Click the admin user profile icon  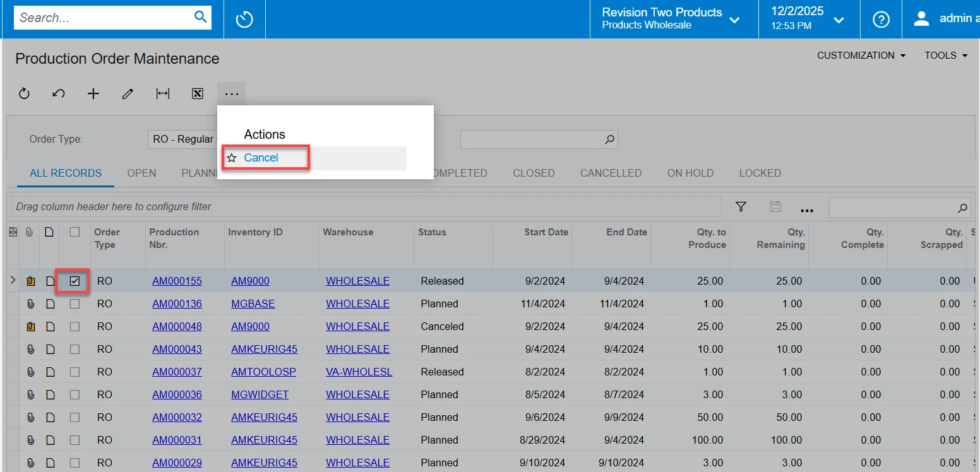point(922,19)
